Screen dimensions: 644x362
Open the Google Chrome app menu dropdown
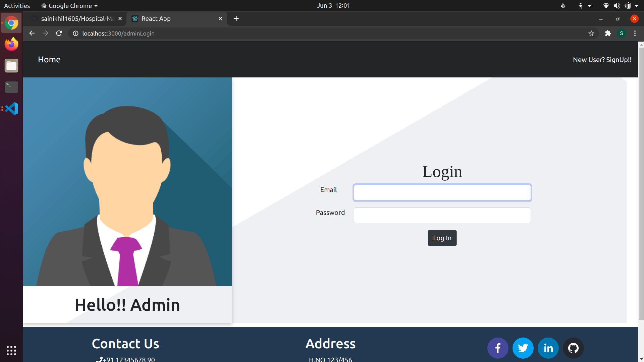coord(70,6)
